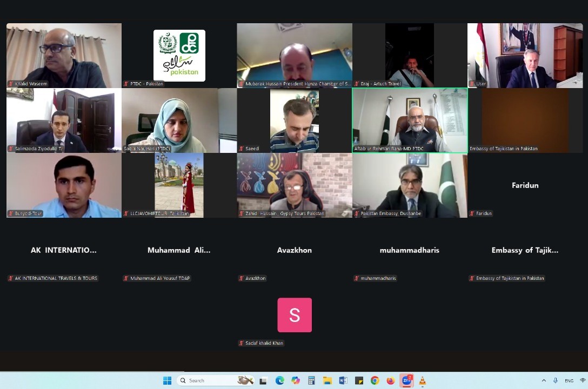Click the Zoom app taskbar icon
The width and height of the screenshot is (588, 389).
[406, 380]
